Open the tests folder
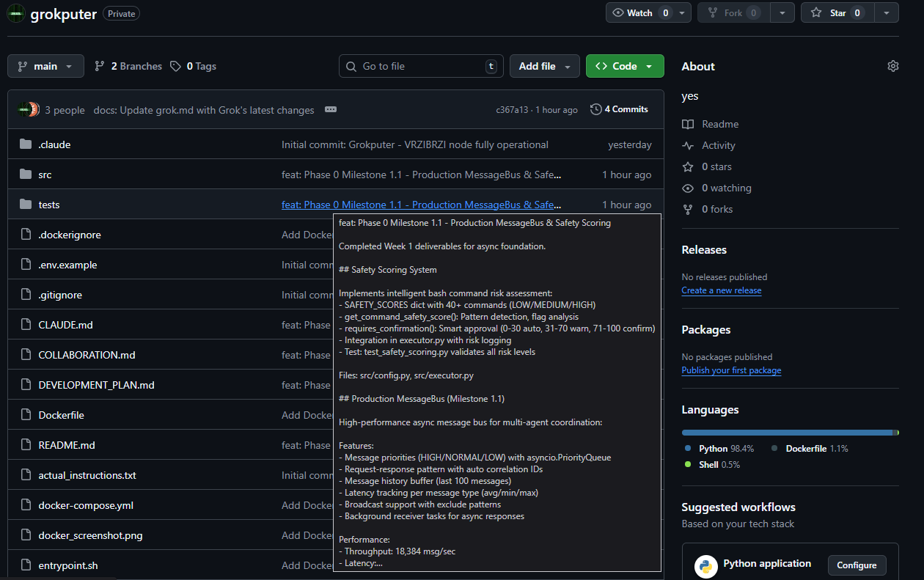The width and height of the screenshot is (924, 580). 49,205
